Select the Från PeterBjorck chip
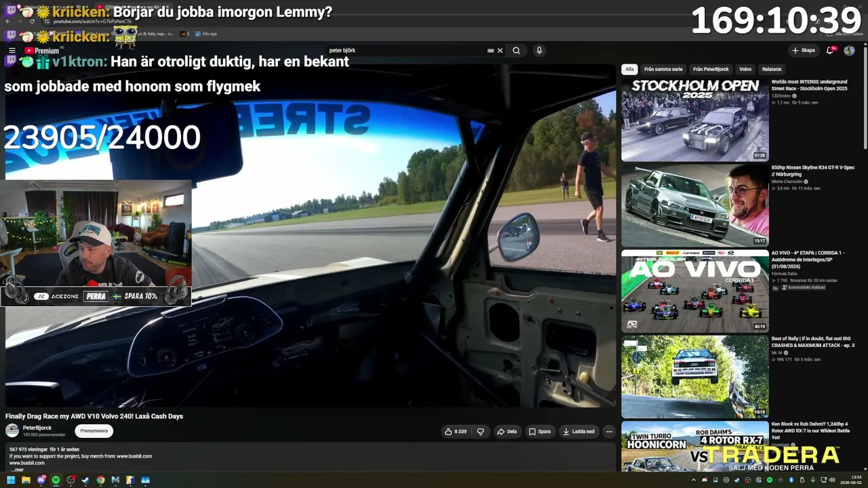The image size is (868, 488). (x=711, y=69)
